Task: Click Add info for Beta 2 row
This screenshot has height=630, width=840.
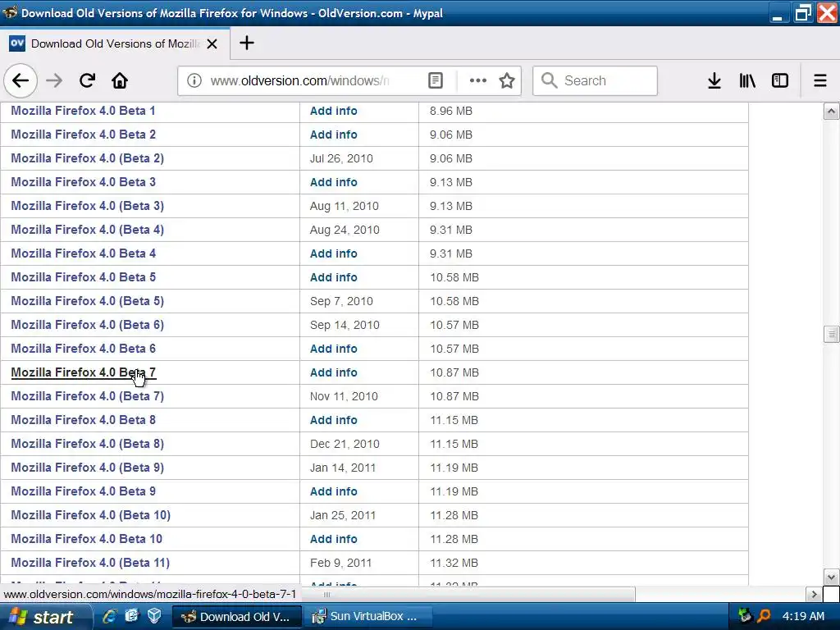Action: [333, 135]
